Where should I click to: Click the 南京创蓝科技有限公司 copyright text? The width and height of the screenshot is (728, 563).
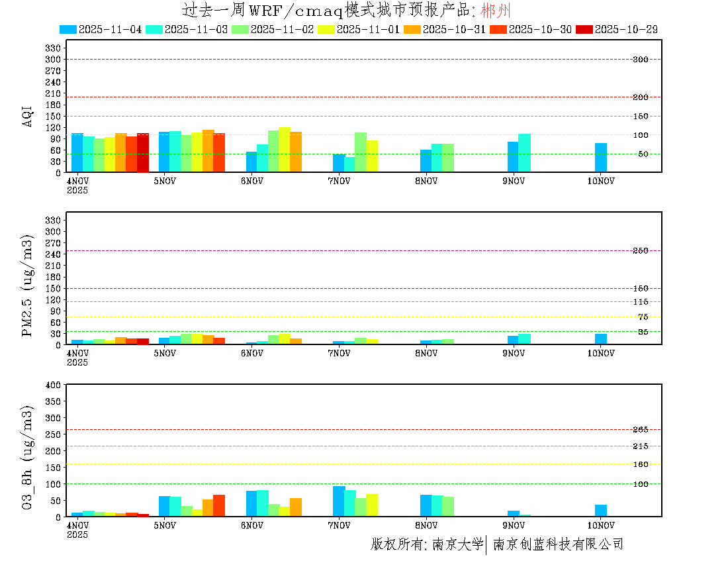[x=558, y=544]
